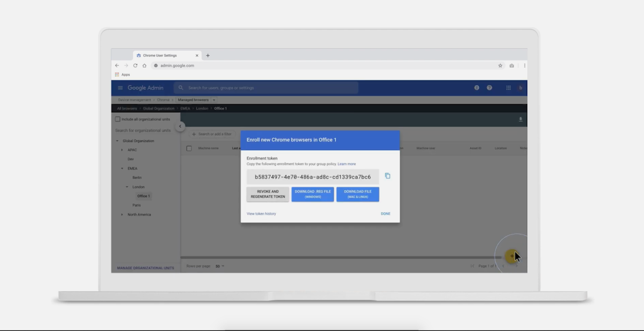Bookmark this page with the star icon
This screenshot has height=331, width=644.
[x=500, y=66]
